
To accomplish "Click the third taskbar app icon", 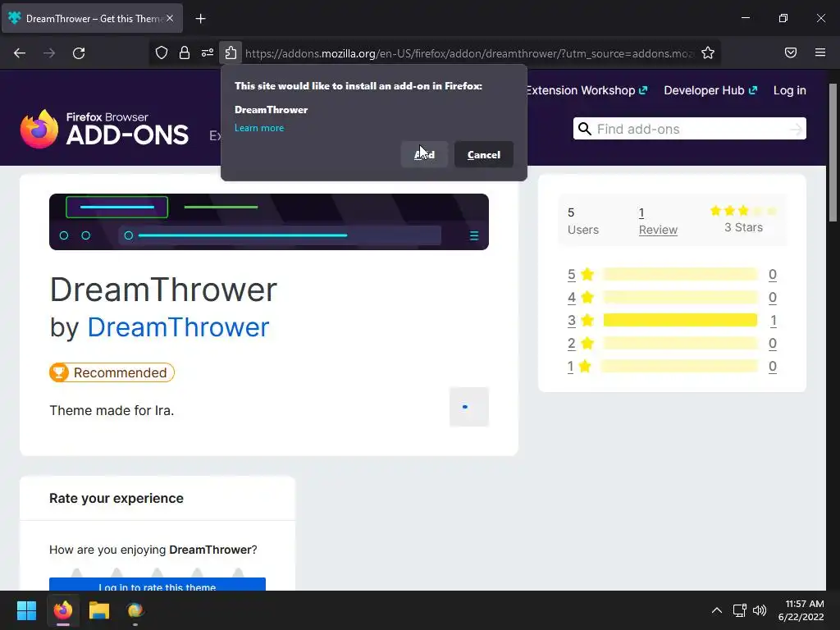I will [x=135, y=610].
